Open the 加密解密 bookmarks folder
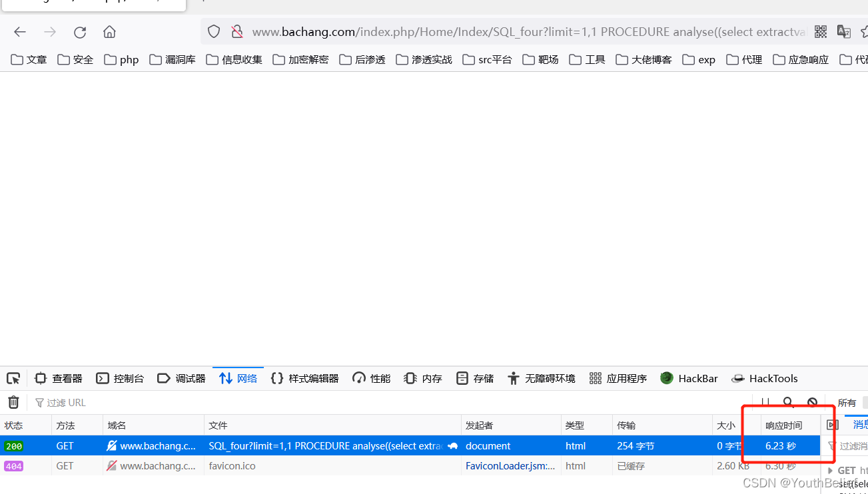The image size is (868, 494). pos(300,59)
